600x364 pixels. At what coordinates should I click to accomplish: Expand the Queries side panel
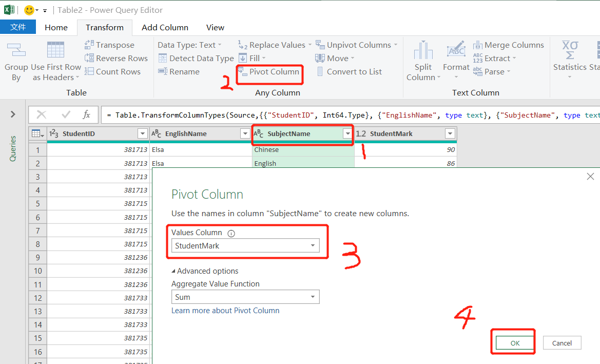[13, 114]
